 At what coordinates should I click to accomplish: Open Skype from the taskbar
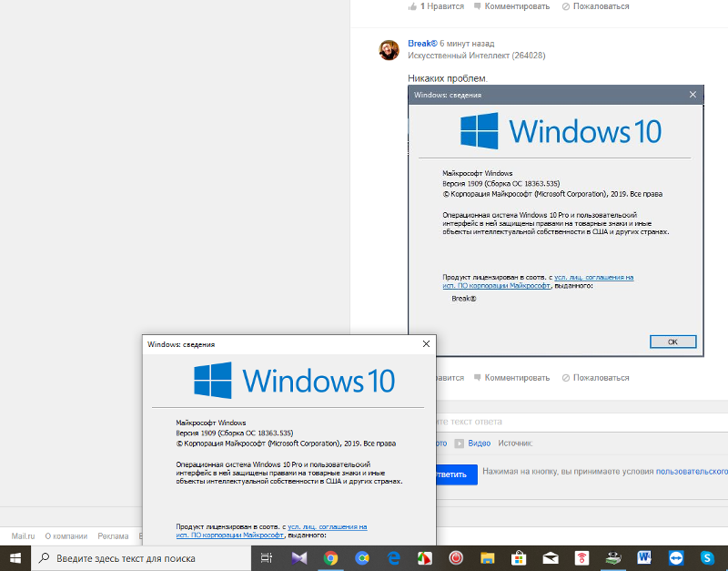coord(707,558)
